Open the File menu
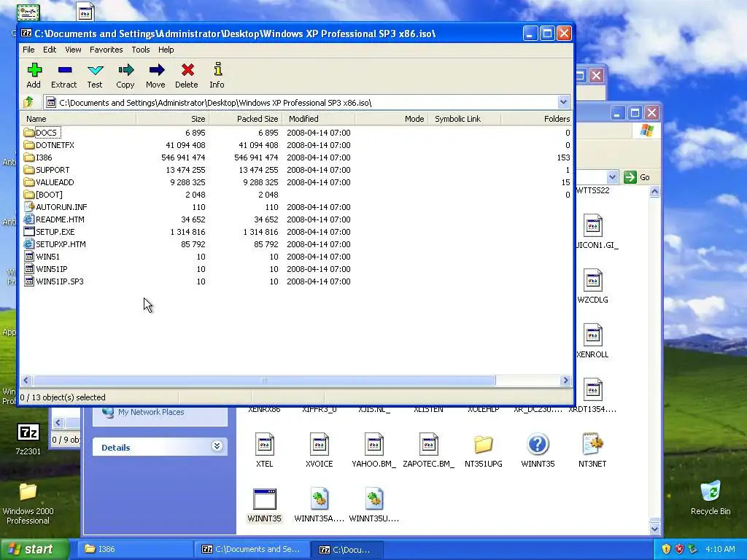This screenshot has height=560, width=747. (28, 50)
